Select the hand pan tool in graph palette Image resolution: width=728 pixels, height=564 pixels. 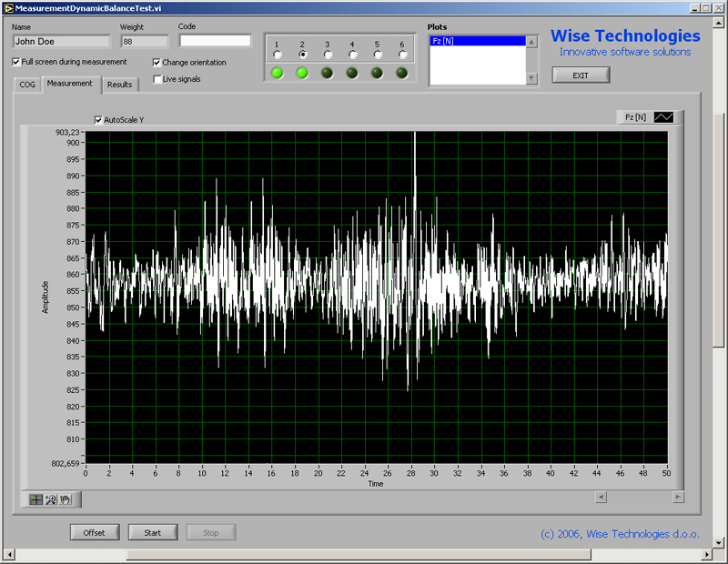[x=66, y=499]
